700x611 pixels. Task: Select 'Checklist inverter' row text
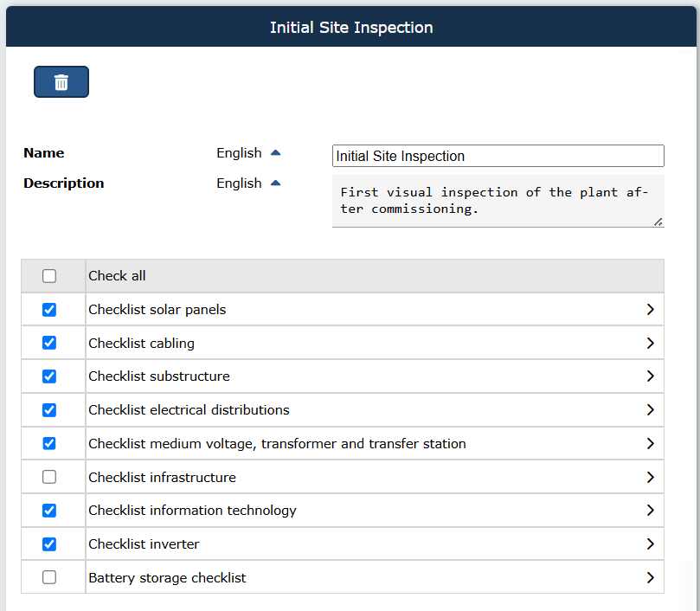pos(144,544)
